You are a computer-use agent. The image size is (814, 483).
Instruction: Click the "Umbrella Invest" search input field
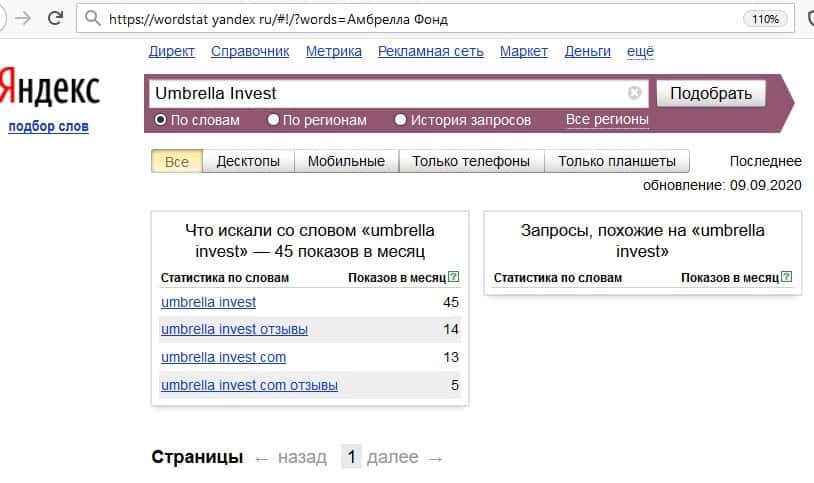390,93
